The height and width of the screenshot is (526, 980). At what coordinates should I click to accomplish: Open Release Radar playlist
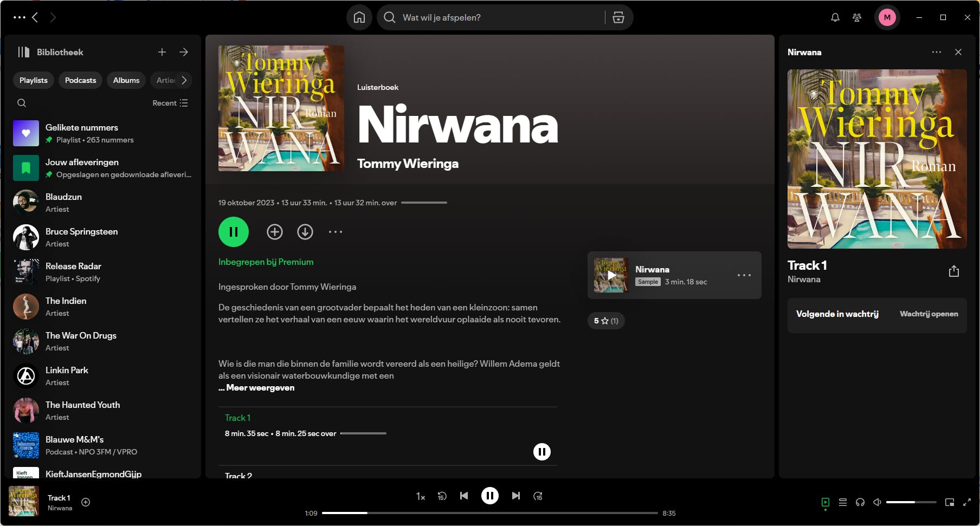(x=103, y=272)
